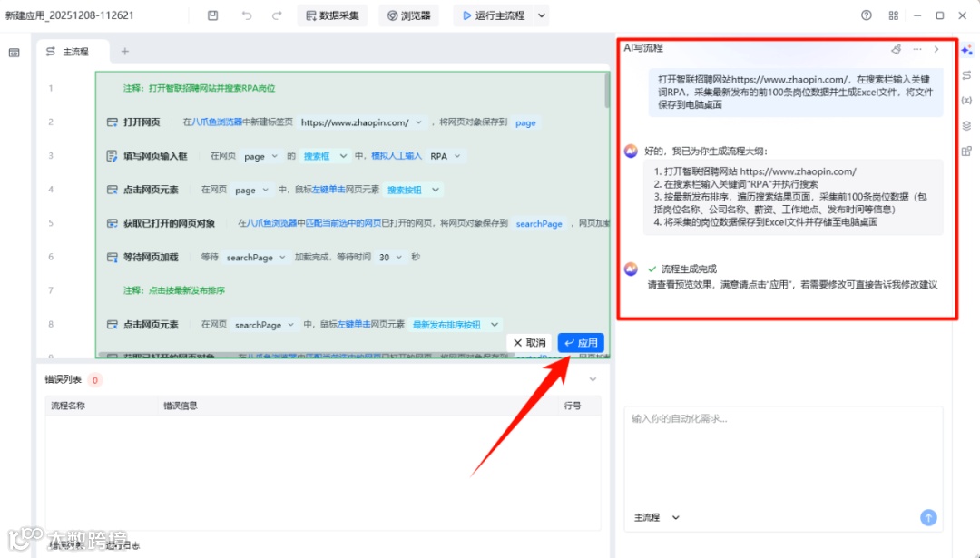Run the flow with 运行主流程
The height and width of the screenshot is (558, 980).
pyautogui.click(x=494, y=15)
